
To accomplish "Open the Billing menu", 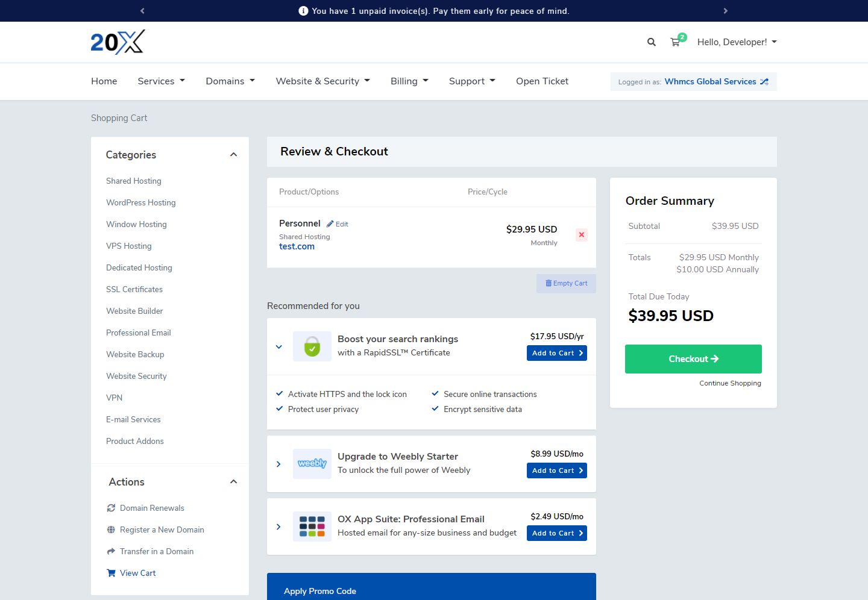I will (x=409, y=81).
